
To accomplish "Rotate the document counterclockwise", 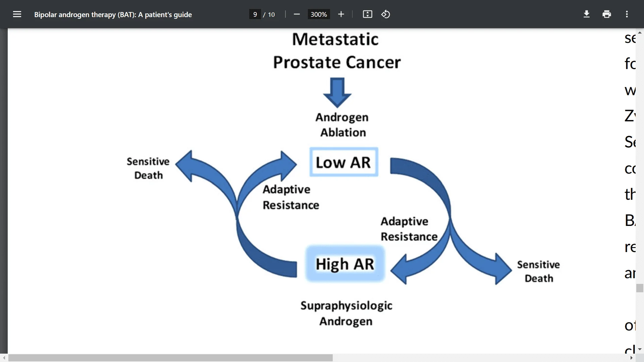I will click(x=386, y=14).
